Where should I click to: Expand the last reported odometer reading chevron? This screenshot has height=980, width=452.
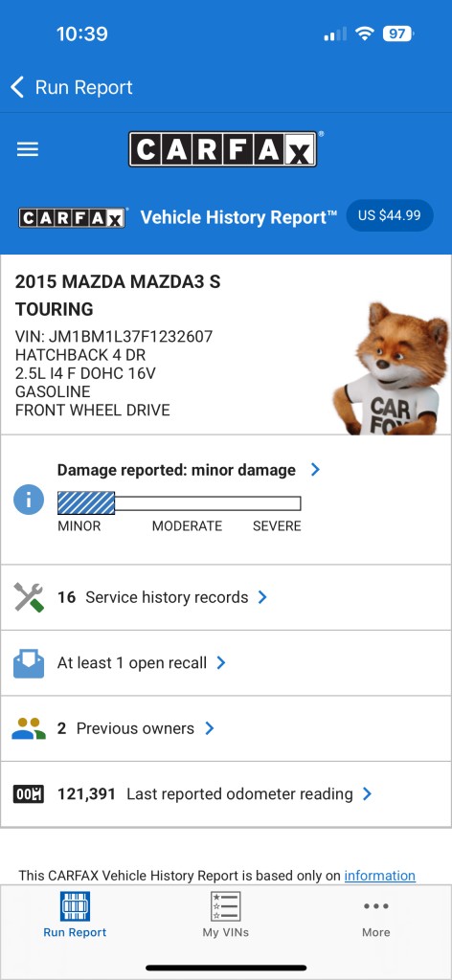(367, 794)
